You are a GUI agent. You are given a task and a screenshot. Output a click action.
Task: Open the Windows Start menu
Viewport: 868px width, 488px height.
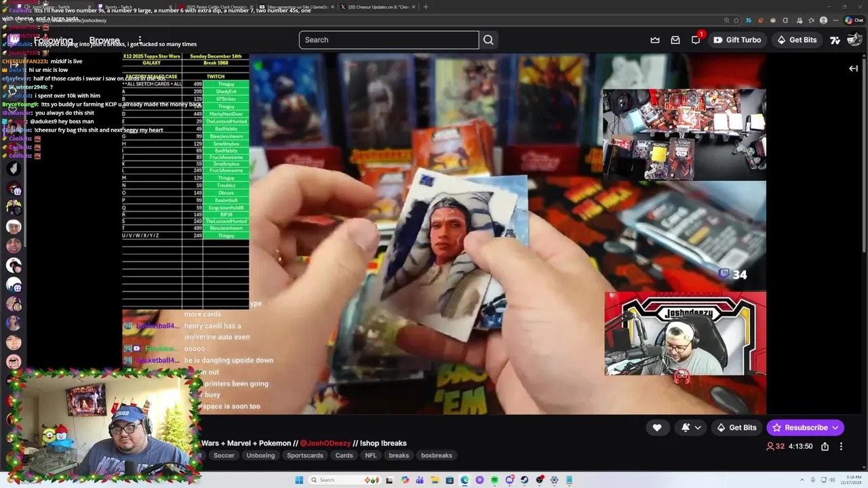click(x=298, y=480)
